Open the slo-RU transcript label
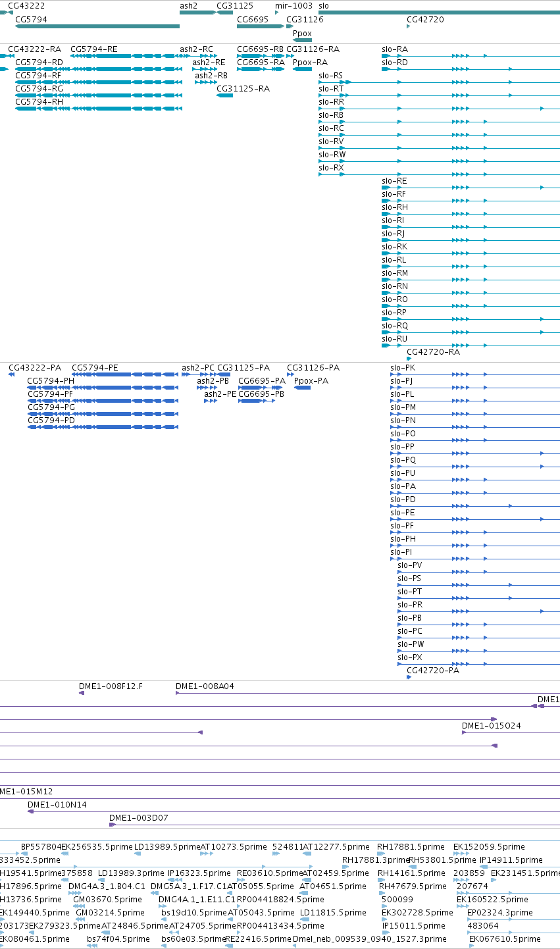This screenshot has width=560, height=949. 395,339
